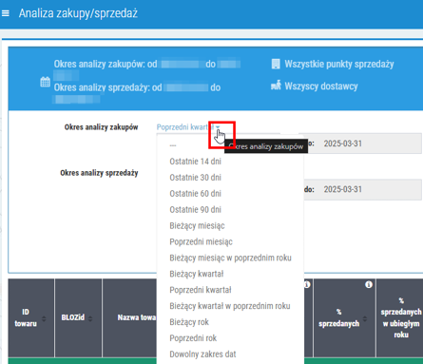Sort by BLOZid column arrows

(90, 319)
